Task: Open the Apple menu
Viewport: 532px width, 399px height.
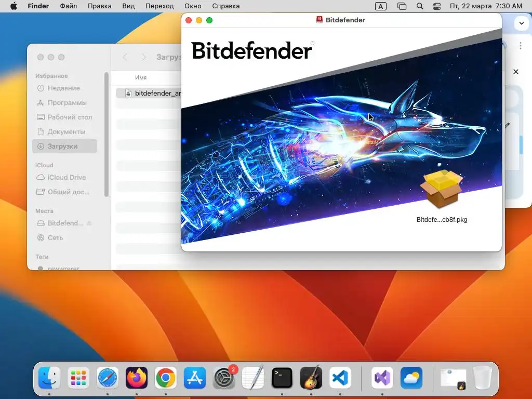Action: [x=14, y=6]
